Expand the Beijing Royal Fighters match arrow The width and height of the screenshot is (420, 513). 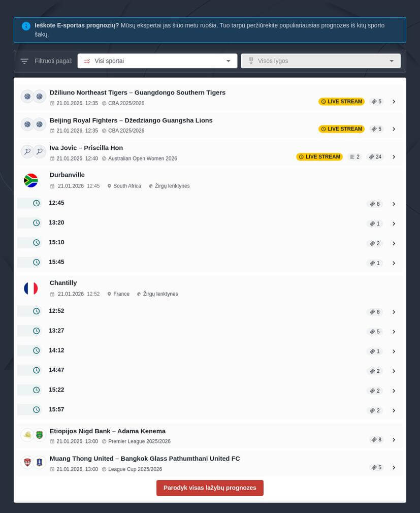click(x=394, y=129)
